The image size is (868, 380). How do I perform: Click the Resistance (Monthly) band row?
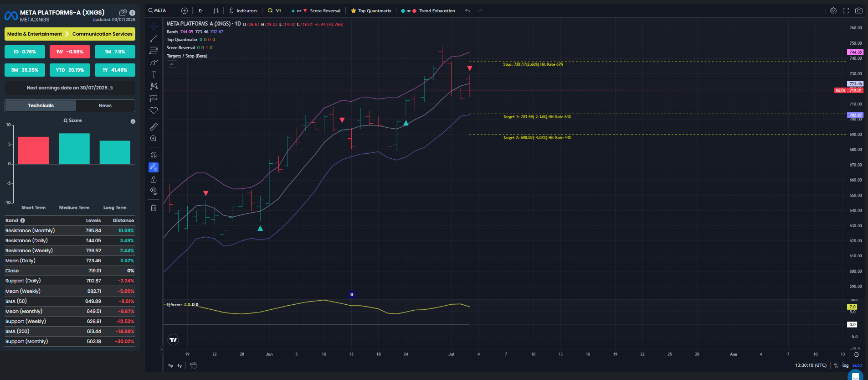pyautogui.click(x=70, y=230)
